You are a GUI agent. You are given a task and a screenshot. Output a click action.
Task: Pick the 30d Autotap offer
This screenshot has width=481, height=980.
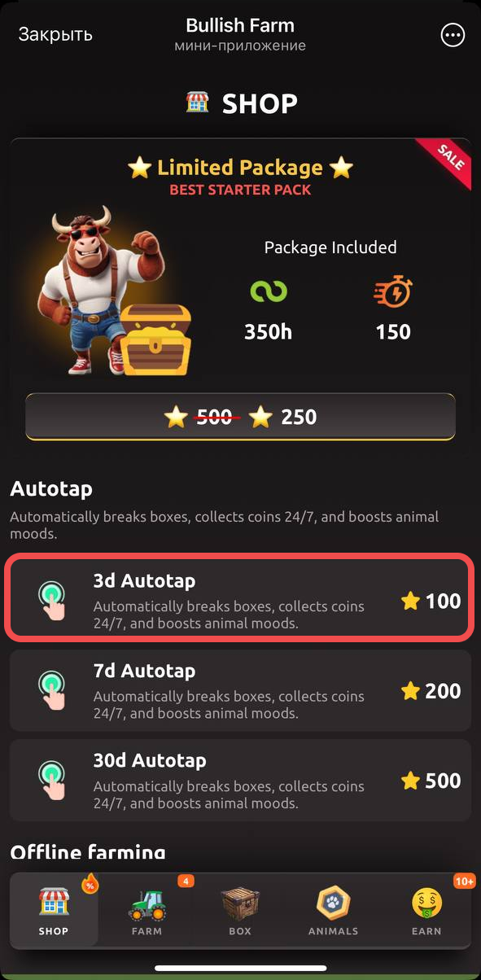tap(240, 780)
